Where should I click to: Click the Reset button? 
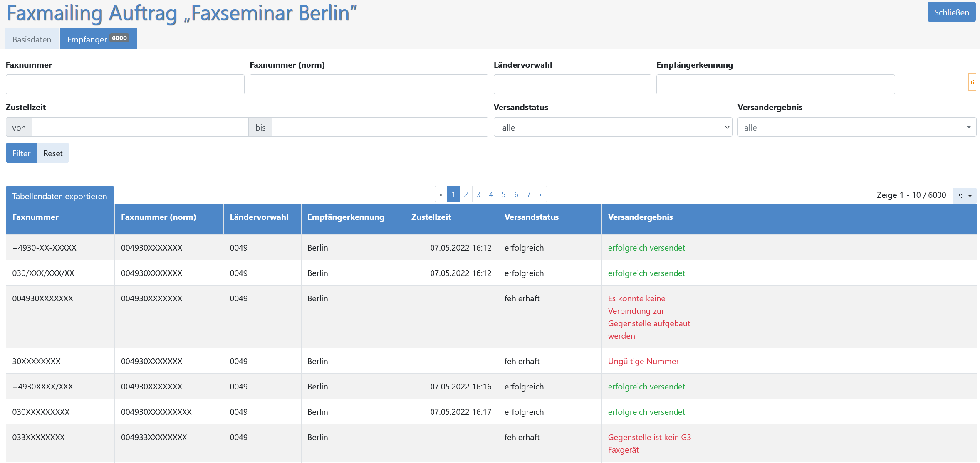(x=53, y=153)
